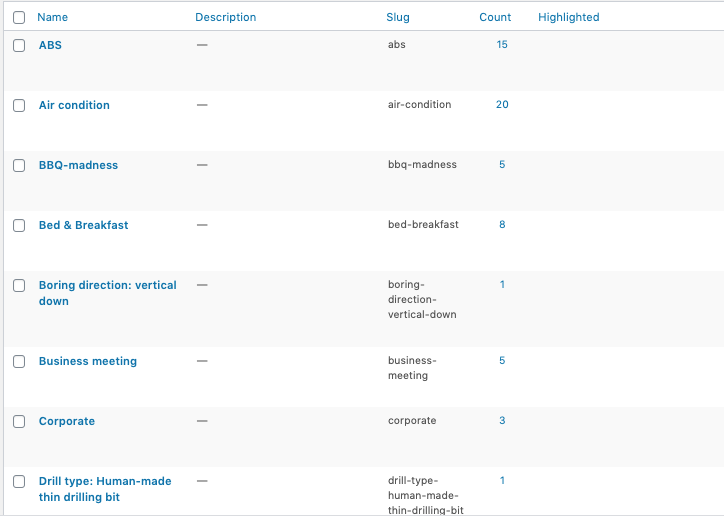Open Bed & Breakfast term link
The width and height of the screenshot is (724, 519).
point(83,225)
